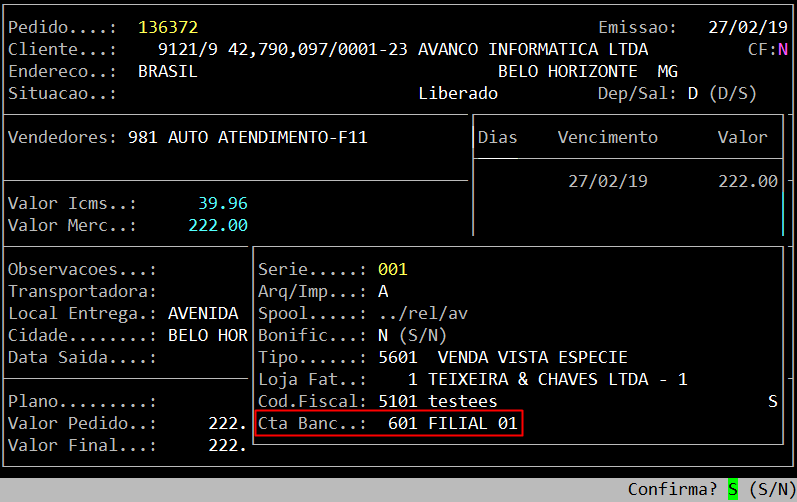This screenshot has height=502, width=797.
Task: Select the Vendedores 981 AUTO ATENDIMENTO-F11 entry
Action: (248, 138)
